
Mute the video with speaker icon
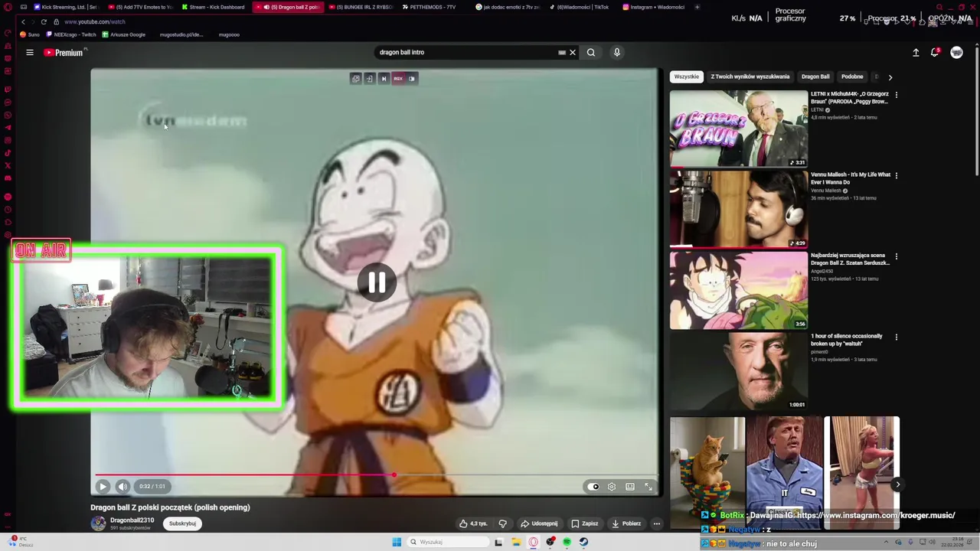122,487
